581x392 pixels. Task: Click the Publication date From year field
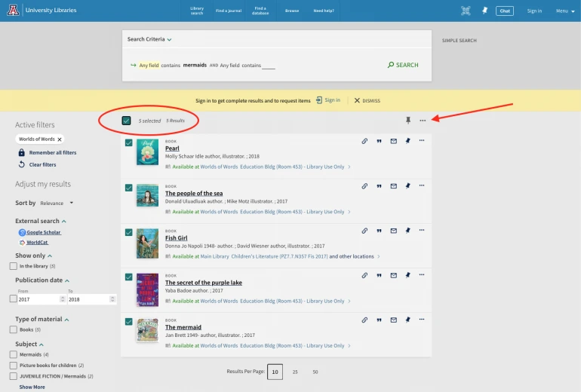tap(39, 299)
